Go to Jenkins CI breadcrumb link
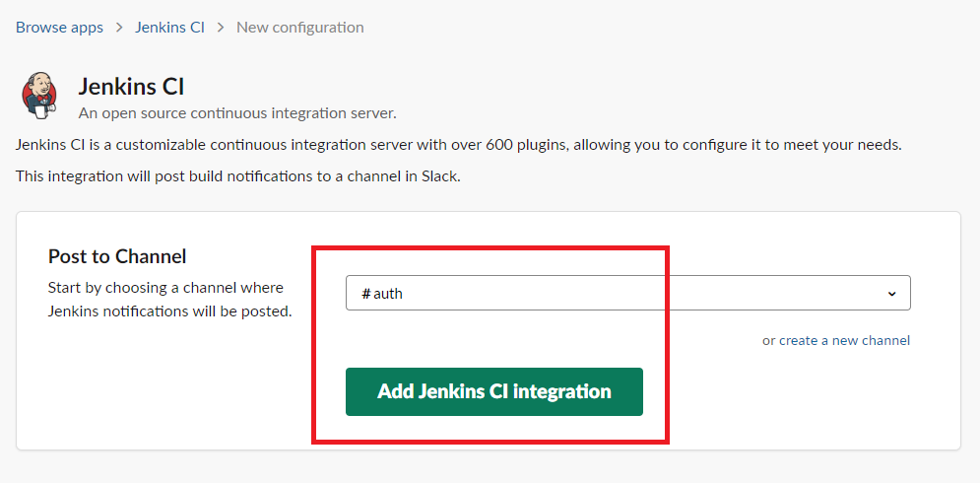Image resolution: width=980 pixels, height=483 pixels. pos(169,28)
